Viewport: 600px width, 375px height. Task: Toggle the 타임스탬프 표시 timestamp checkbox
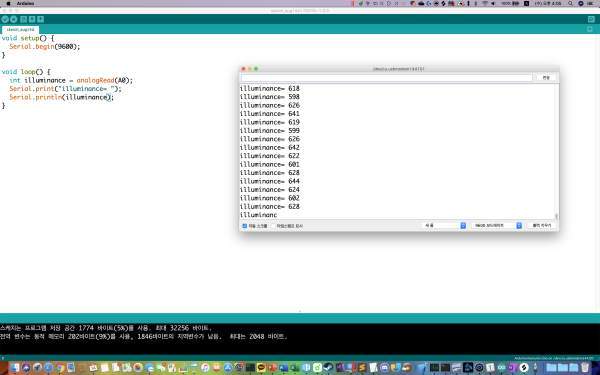tap(274, 226)
